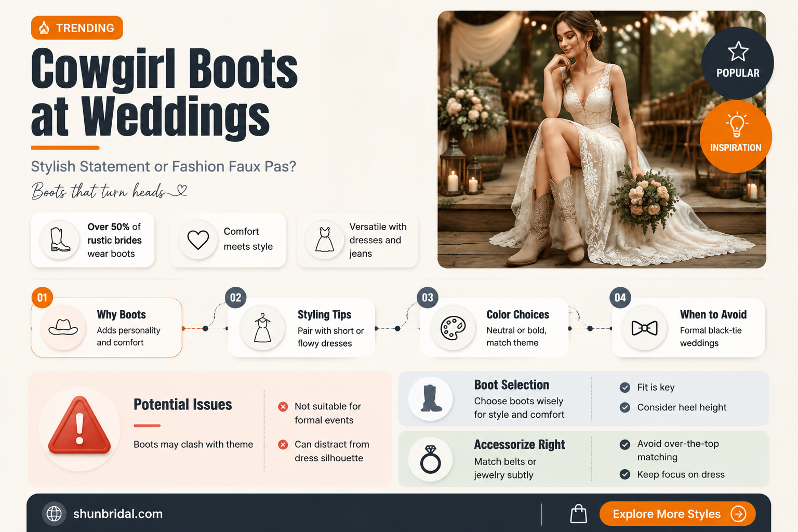Click the Adds personality and comfort text
This screenshot has height=532, width=798.
click(128, 337)
